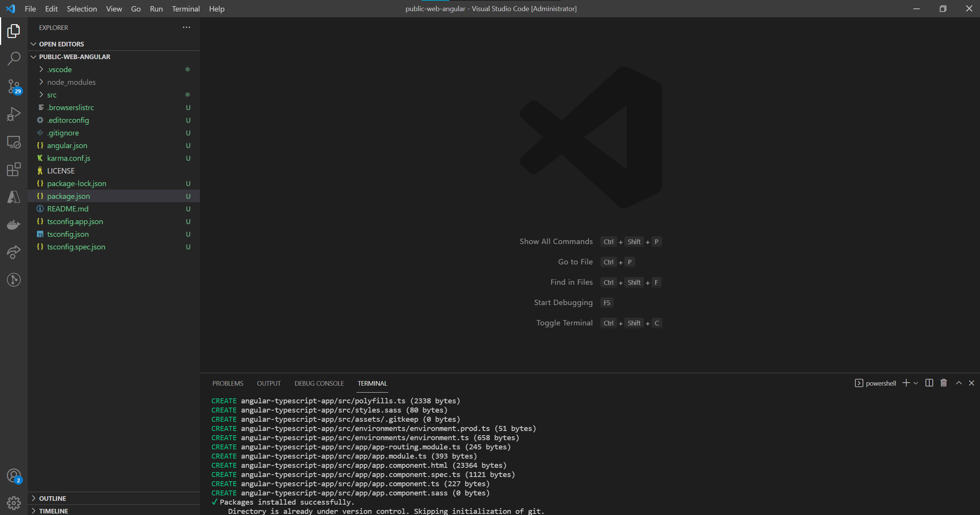Open the View menu
Viewport: 980px width, 515px height.
coord(114,8)
